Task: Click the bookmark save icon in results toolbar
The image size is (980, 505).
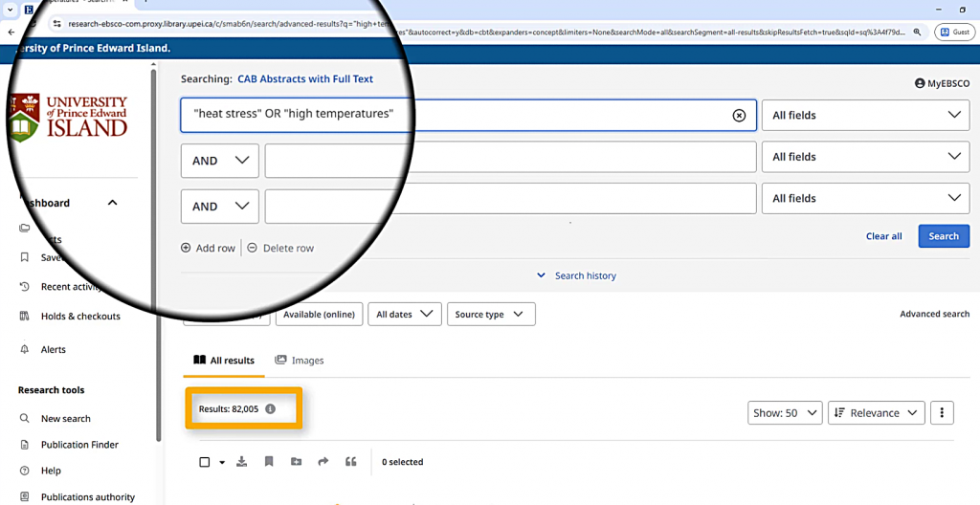Action: 269,462
